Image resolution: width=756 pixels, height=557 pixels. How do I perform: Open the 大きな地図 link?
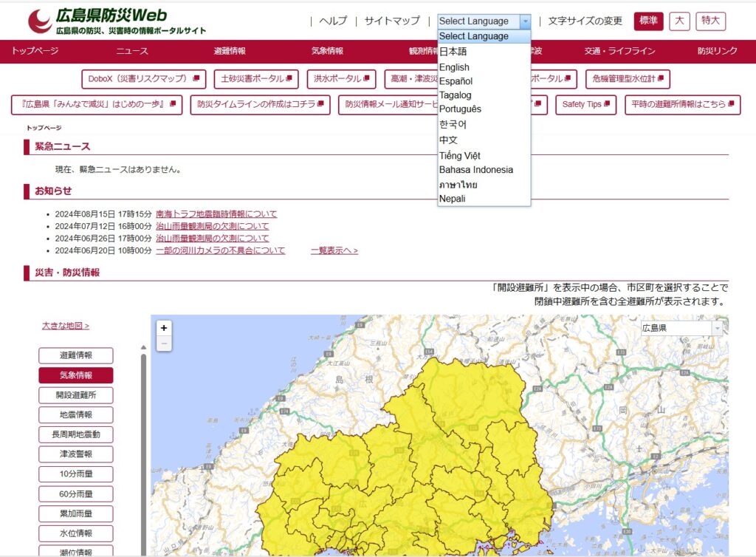(66, 326)
